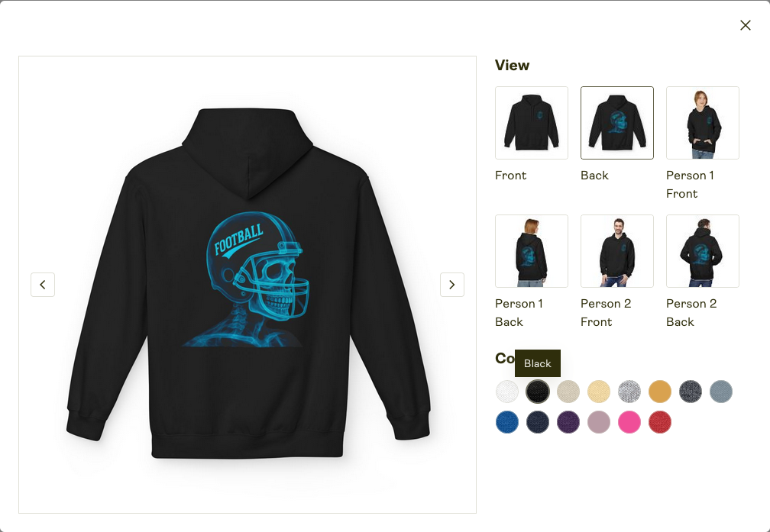Screen dimensions: 770x532
Task: Select the gold orange color swatch
Action: click(x=659, y=392)
